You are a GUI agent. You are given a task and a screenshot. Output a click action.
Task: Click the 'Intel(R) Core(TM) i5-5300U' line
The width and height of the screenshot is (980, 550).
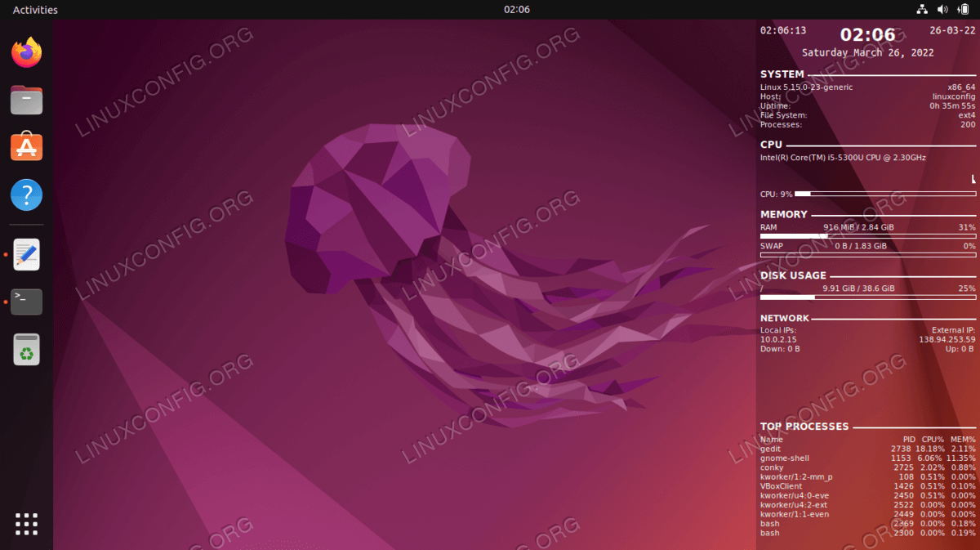click(843, 158)
